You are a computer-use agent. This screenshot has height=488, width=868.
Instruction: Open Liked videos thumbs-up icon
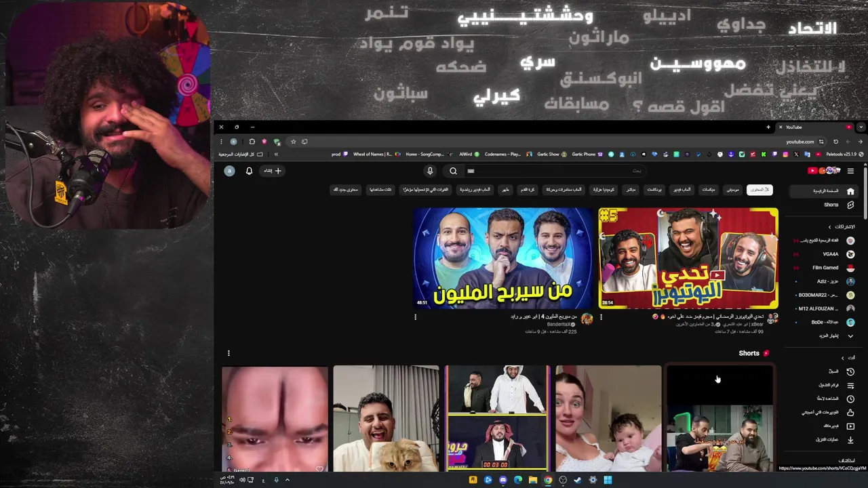[x=850, y=412]
